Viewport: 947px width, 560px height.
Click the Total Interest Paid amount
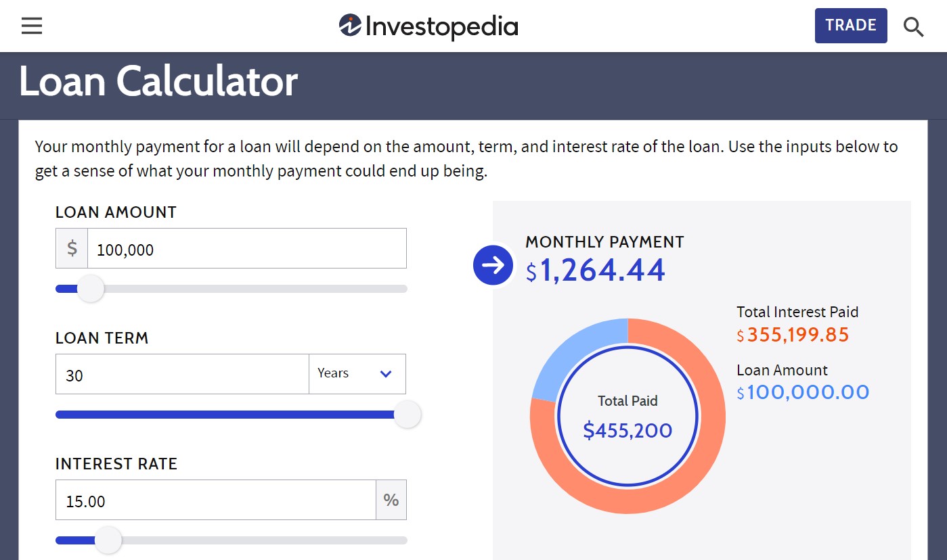[x=793, y=334]
